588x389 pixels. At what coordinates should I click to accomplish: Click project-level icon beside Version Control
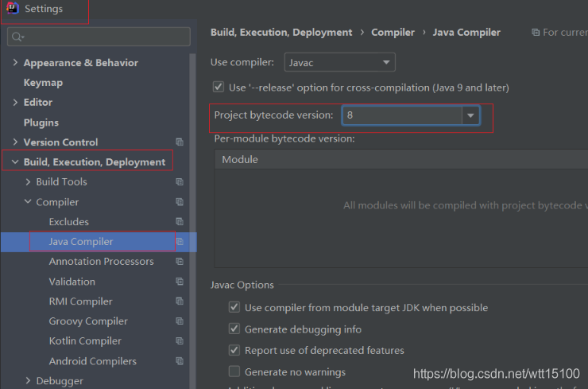(180, 142)
